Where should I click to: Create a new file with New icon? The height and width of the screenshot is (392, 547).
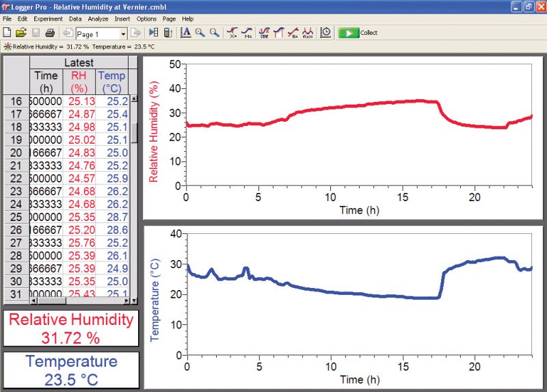point(7,33)
